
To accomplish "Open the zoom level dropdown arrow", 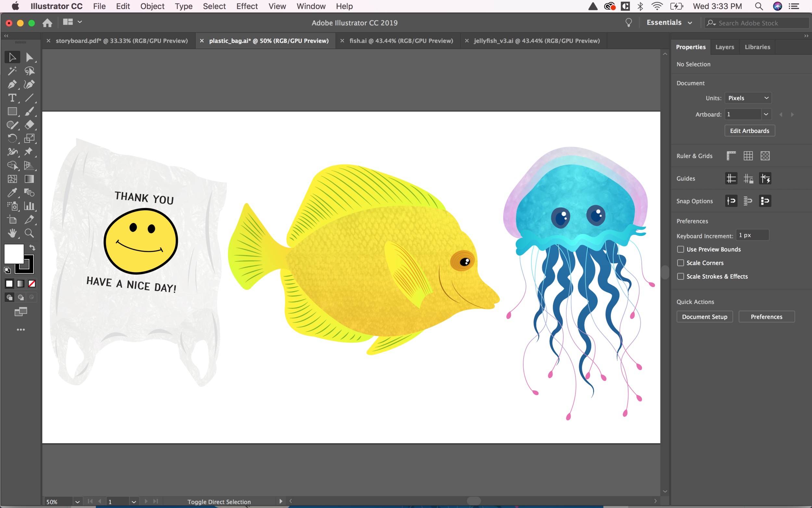I will click(x=77, y=501).
